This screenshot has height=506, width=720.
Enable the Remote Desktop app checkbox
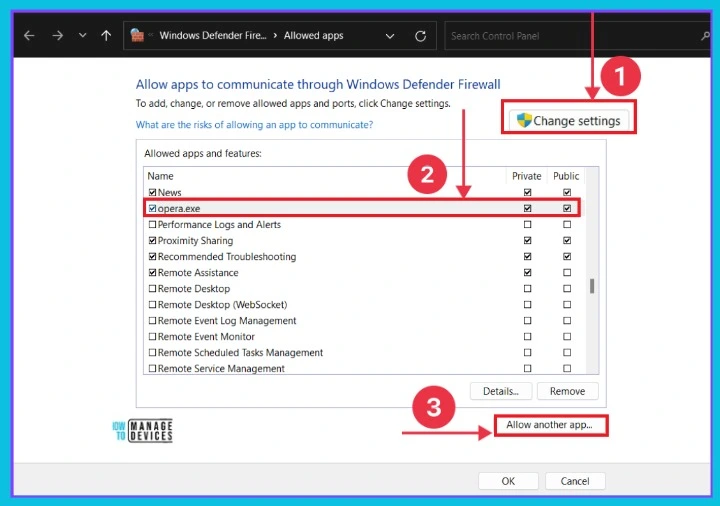pyautogui.click(x=152, y=289)
